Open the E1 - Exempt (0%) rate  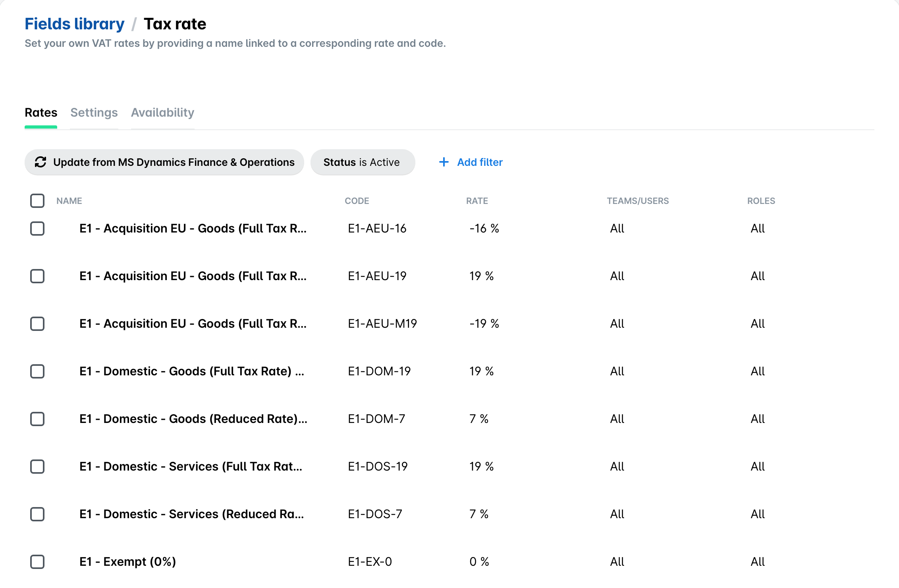pyautogui.click(x=127, y=562)
